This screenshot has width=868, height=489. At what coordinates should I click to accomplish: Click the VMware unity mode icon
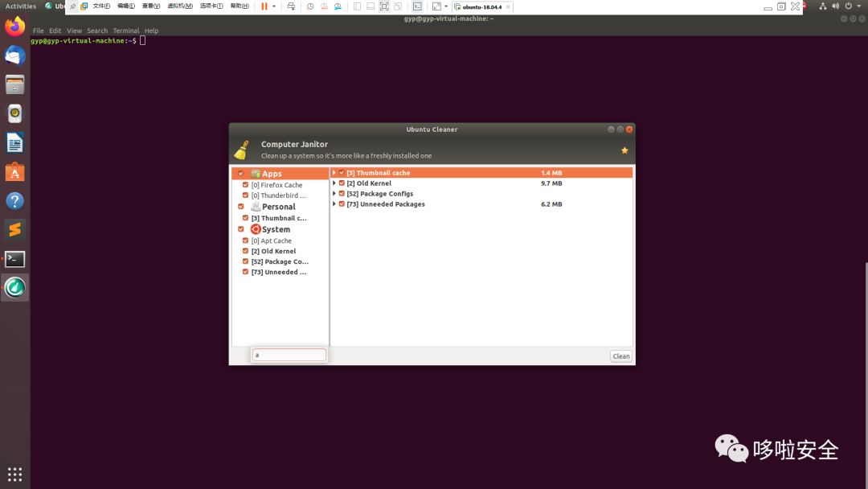click(x=398, y=6)
